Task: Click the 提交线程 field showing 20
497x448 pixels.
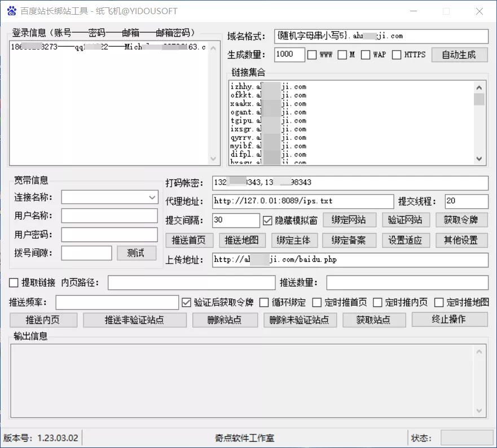Action: (x=466, y=201)
